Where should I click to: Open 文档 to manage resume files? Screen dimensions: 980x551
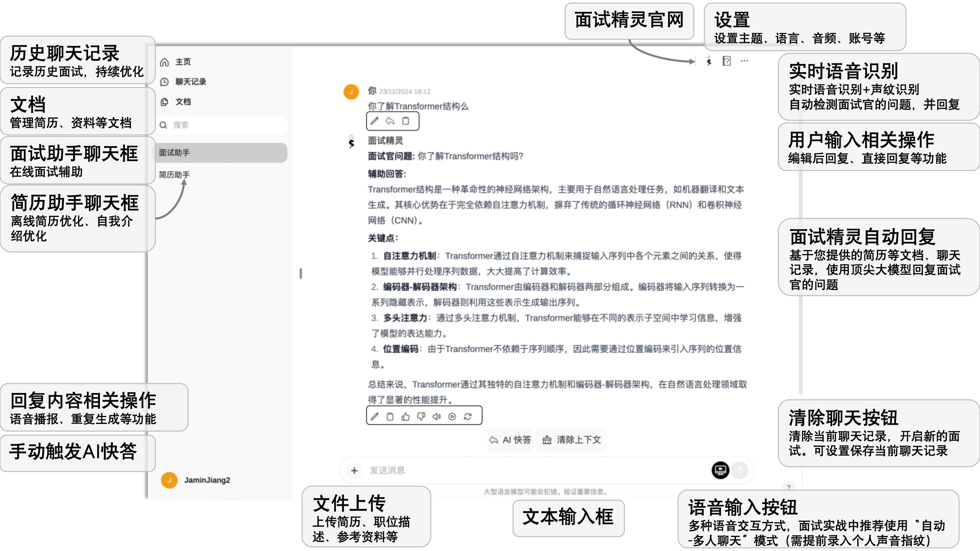tap(183, 102)
